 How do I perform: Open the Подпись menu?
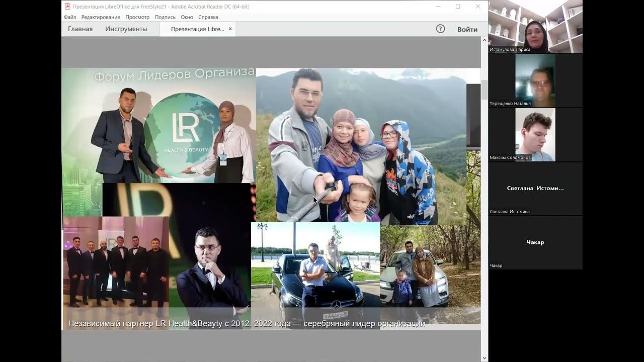(165, 17)
